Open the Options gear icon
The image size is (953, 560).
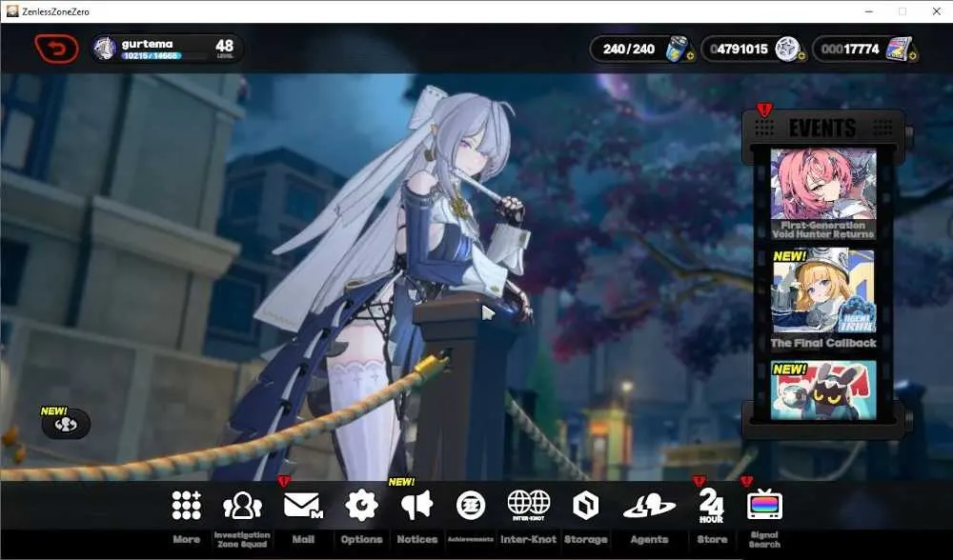(361, 506)
